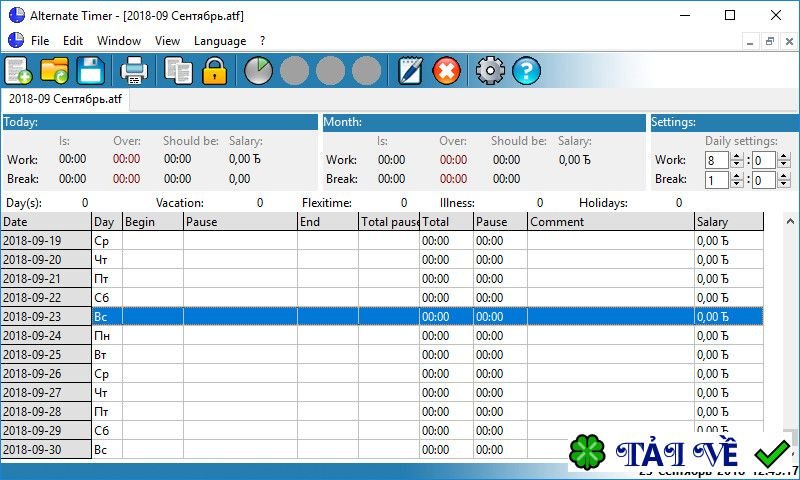Print the timesheet via the printer icon
Screen dimensions: 800x480
coord(134,71)
